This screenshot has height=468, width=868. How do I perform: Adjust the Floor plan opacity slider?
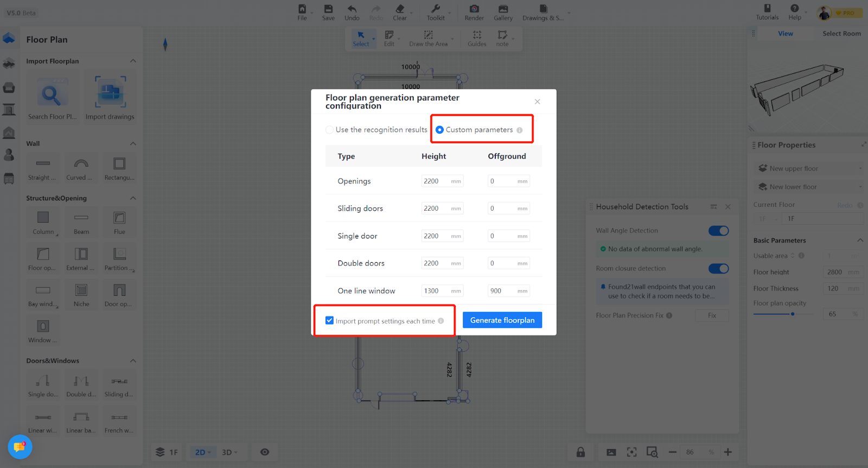793,314
